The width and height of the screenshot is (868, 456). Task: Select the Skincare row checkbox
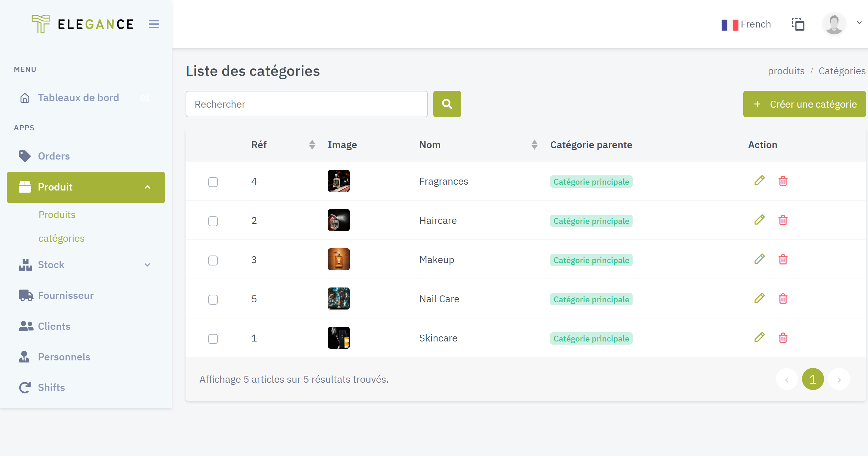coord(213,339)
